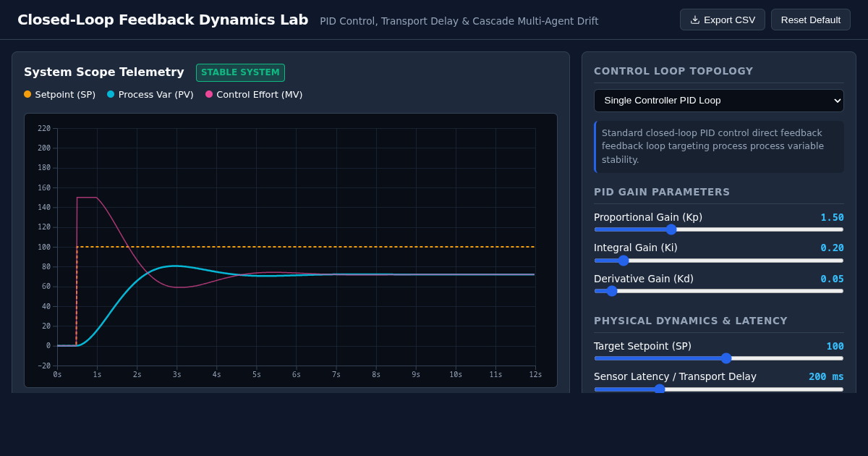Click the download icon in Export CSV
The image size is (868, 456).
pos(695,20)
